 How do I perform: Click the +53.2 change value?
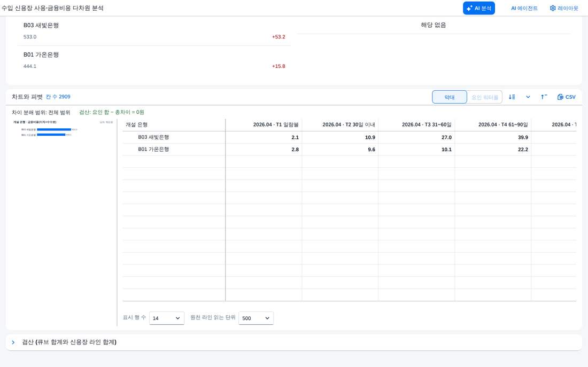[278, 37]
